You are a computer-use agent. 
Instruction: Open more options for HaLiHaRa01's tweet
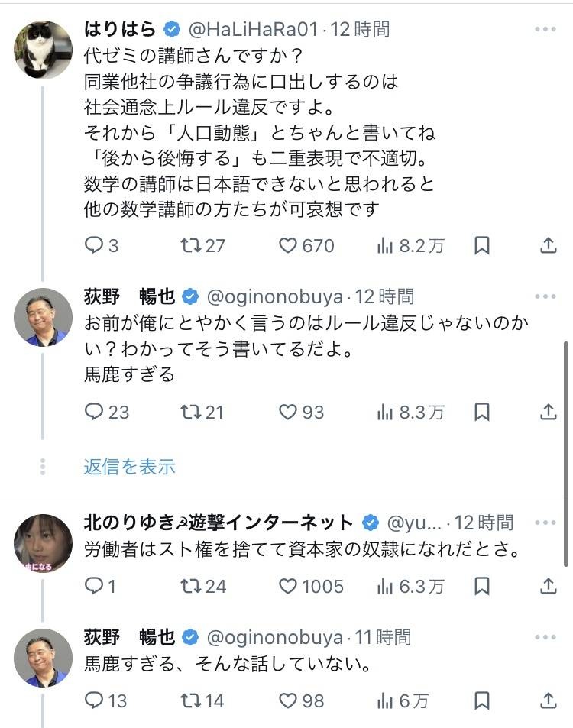pyautogui.click(x=545, y=30)
